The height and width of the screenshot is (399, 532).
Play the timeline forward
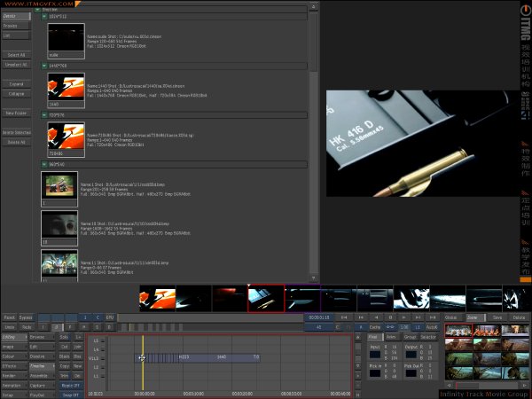(403, 317)
